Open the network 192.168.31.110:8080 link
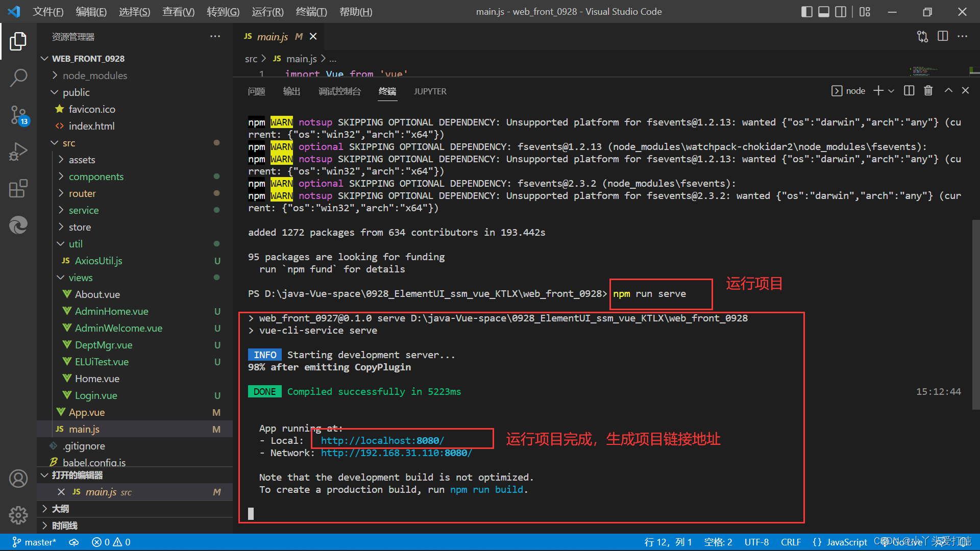The width and height of the screenshot is (980, 551). coord(396,453)
